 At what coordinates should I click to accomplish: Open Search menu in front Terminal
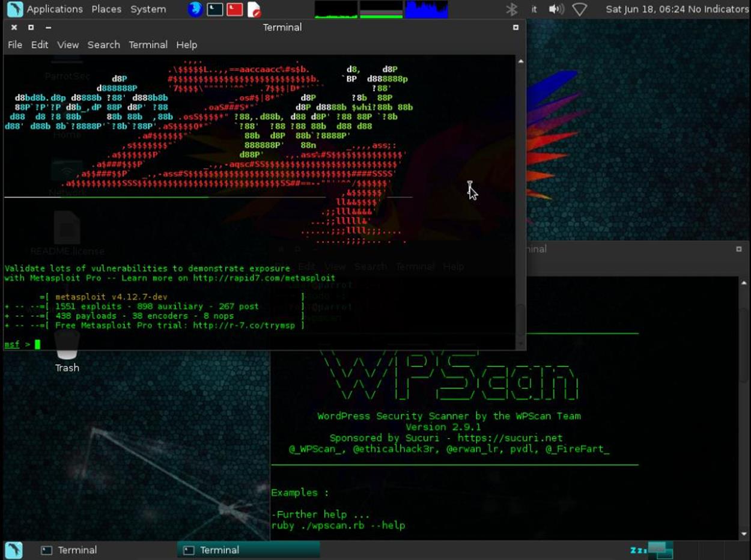(103, 44)
